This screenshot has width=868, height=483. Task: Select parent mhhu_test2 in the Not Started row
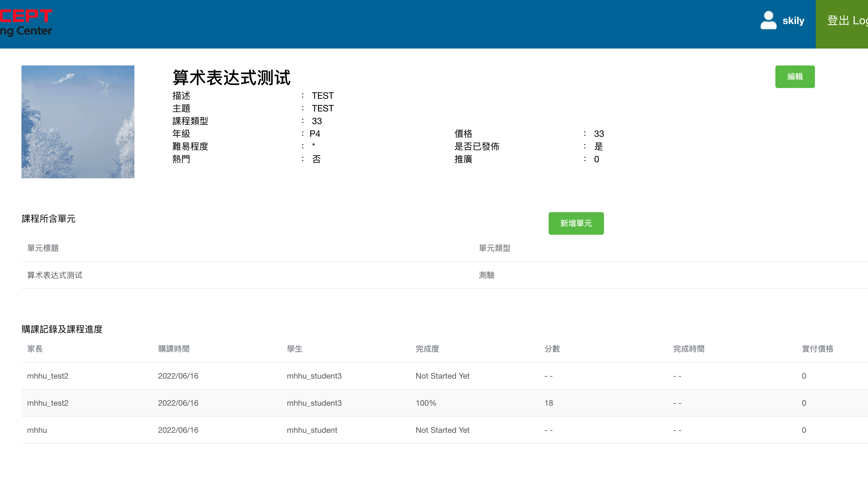48,376
